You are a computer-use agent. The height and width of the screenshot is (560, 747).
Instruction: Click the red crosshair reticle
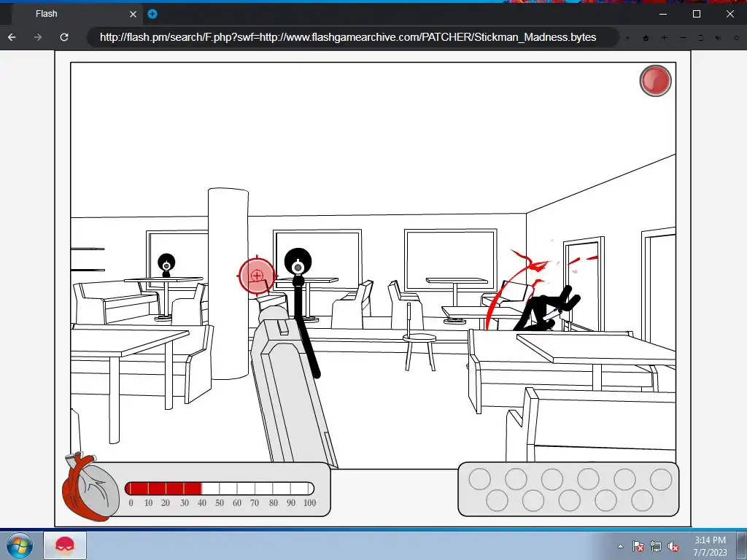(257, 276)
